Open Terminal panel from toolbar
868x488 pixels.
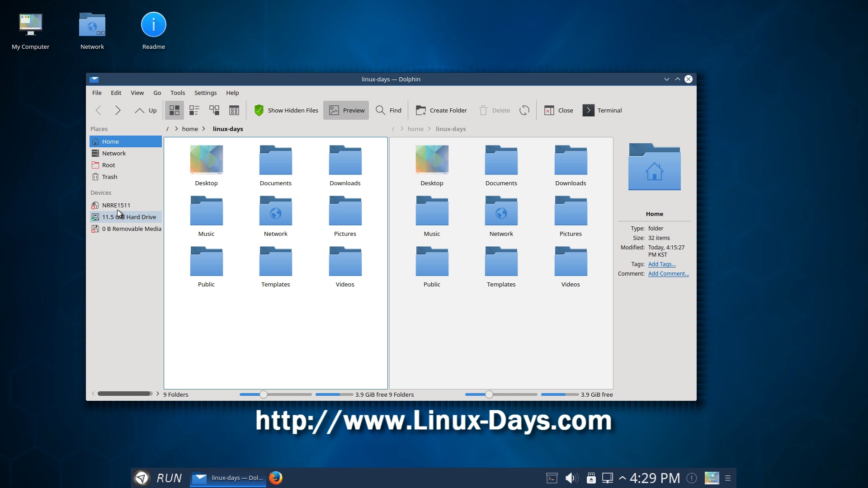(602, 110)
